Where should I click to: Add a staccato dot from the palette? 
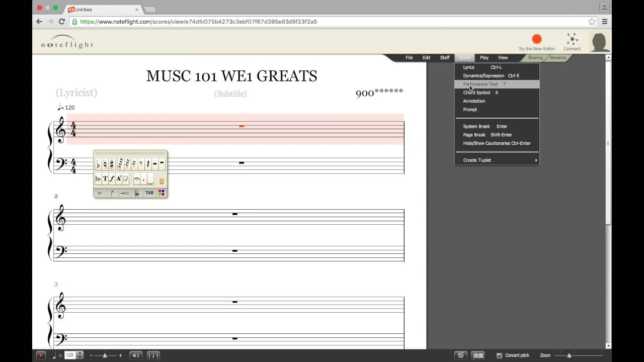coord(143,179)
